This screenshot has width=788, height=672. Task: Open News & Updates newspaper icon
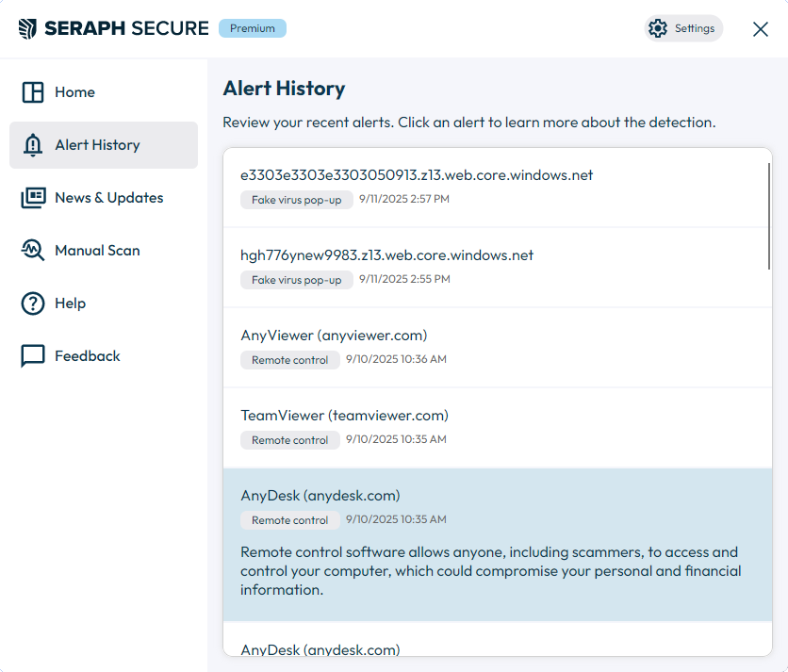pos(33,198)
